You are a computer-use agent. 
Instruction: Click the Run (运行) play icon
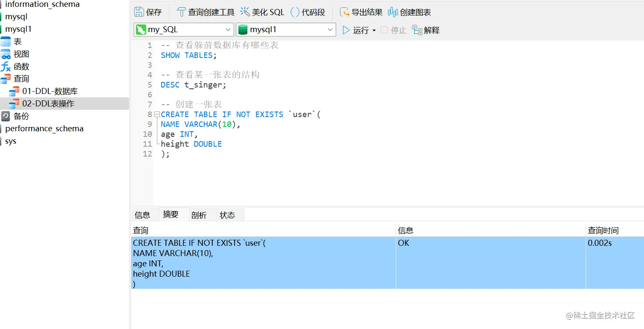click(346, 30)
